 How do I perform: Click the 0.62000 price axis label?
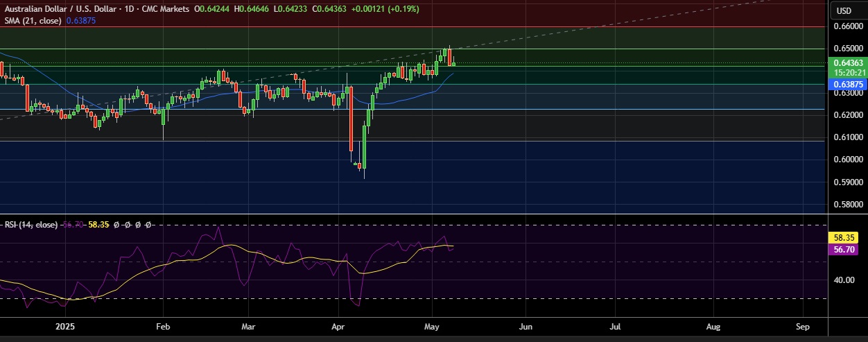coord(847,115)
